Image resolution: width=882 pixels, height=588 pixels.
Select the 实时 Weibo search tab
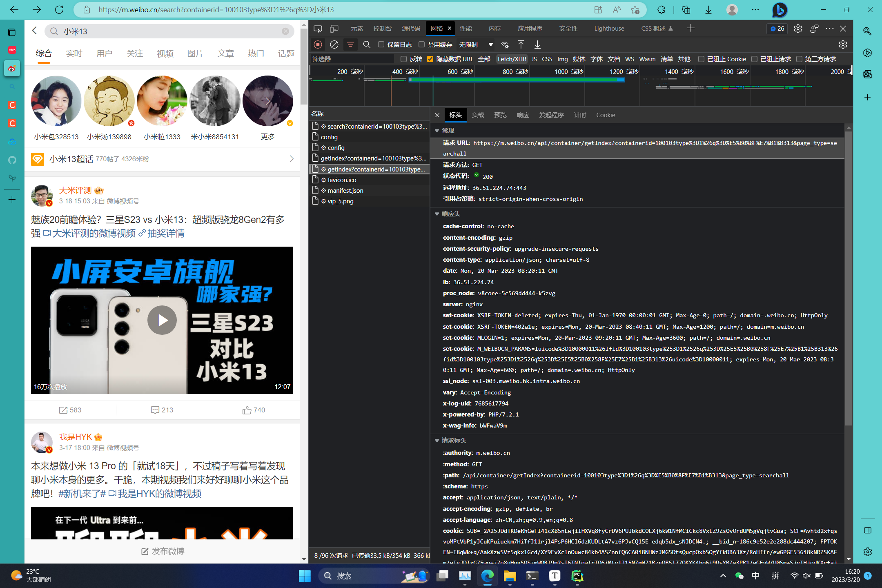point(74,54)
